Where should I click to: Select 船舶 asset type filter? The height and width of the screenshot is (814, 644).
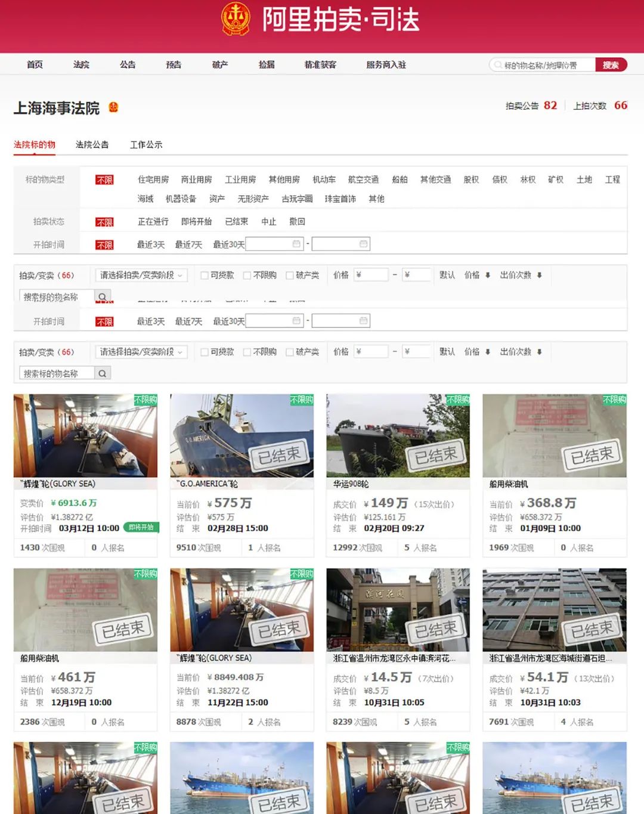[x=400, y=179]
